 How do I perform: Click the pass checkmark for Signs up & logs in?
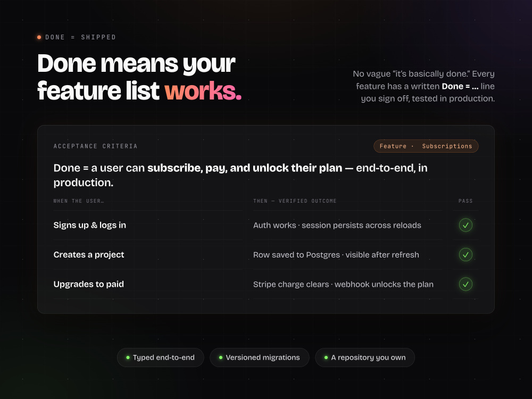(465, 225)
